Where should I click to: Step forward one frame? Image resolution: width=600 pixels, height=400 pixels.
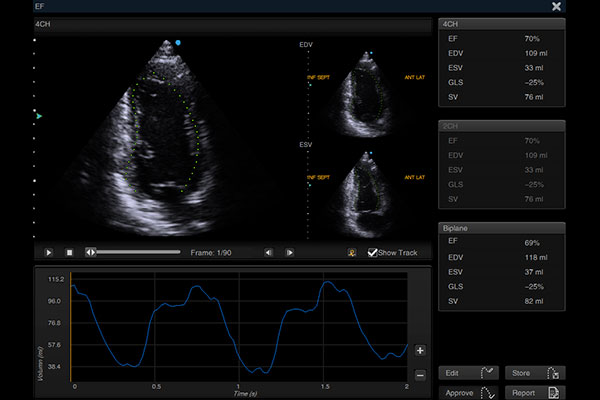(290, 253)
